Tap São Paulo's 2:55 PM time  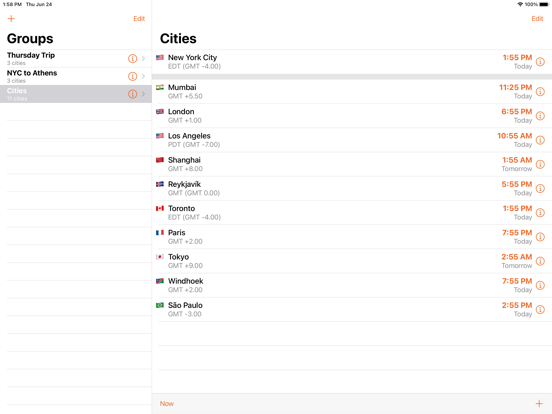click(x=516, y=305)
